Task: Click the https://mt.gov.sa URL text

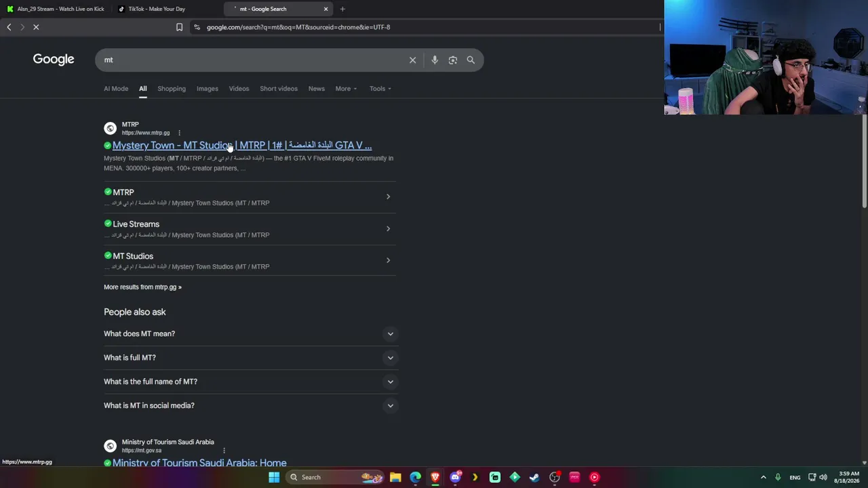Action: (x=142, y=451)
